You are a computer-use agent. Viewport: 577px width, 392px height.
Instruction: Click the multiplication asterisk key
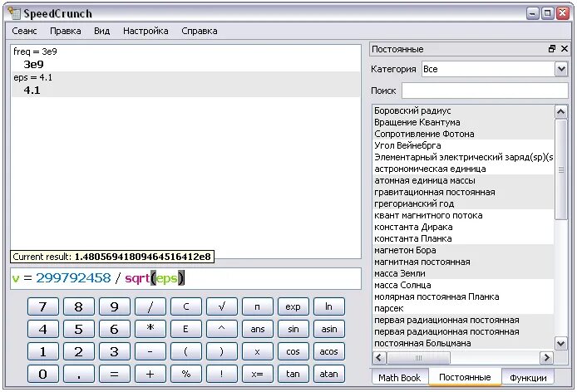[x=150, y=329]
